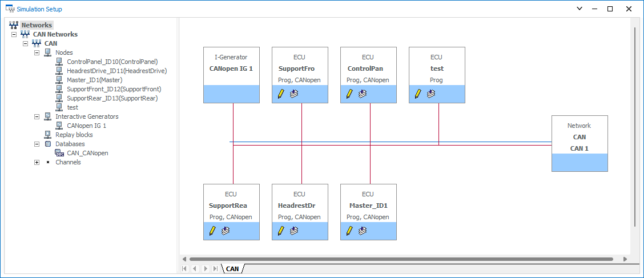
Task: Collapse the Interactive Generators branch
Action: pyautogui.click(x=37, y=116)
